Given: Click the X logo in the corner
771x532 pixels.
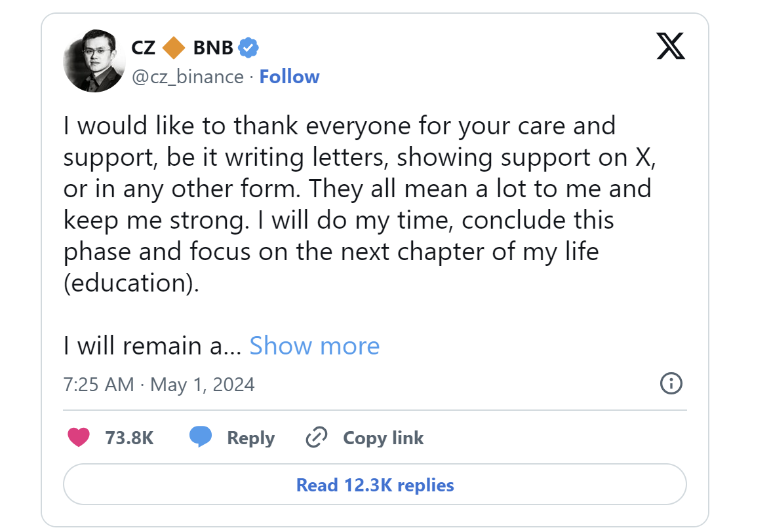Looking at the screenshot, I should point(670,47).
